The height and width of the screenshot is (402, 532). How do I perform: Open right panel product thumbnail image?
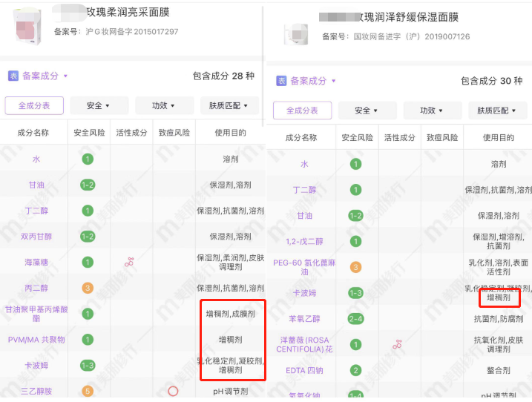(x=296, y=34)
